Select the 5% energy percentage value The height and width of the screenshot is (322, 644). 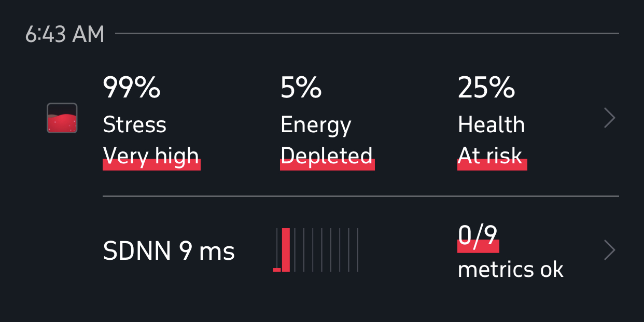pos(301,88)
